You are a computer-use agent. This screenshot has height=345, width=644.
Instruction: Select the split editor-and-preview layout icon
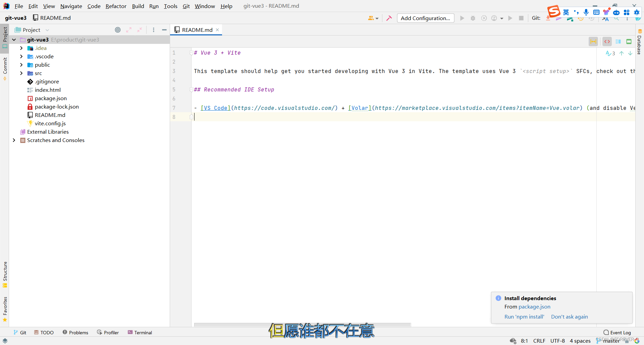[x=618, y=41]
